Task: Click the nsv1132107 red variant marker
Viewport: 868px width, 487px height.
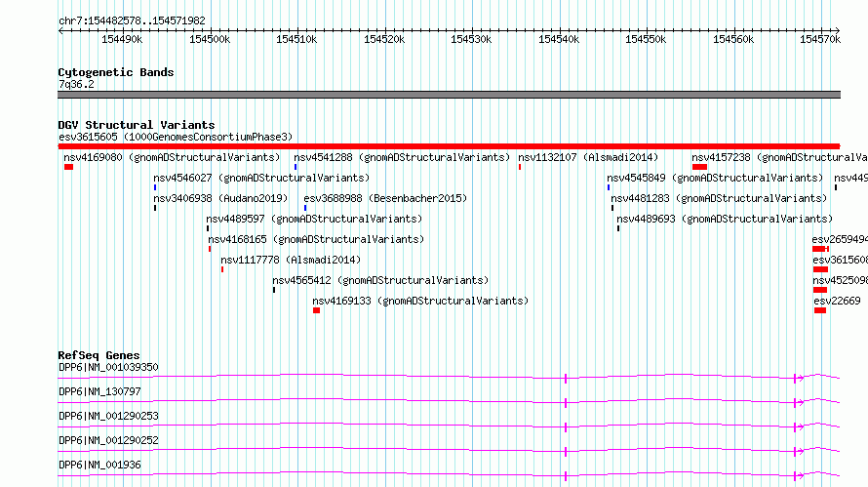Action: 520,167
